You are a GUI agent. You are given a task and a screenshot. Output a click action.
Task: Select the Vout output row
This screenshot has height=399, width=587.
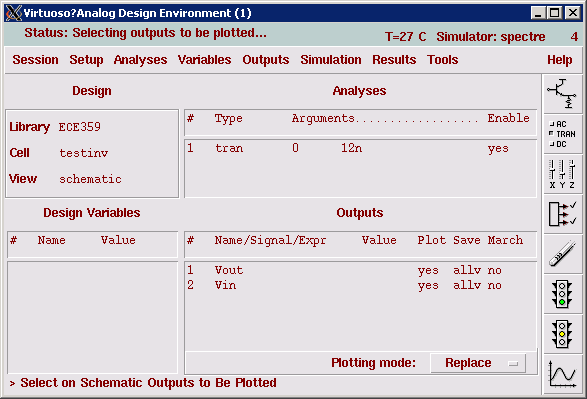coord(361,270)
